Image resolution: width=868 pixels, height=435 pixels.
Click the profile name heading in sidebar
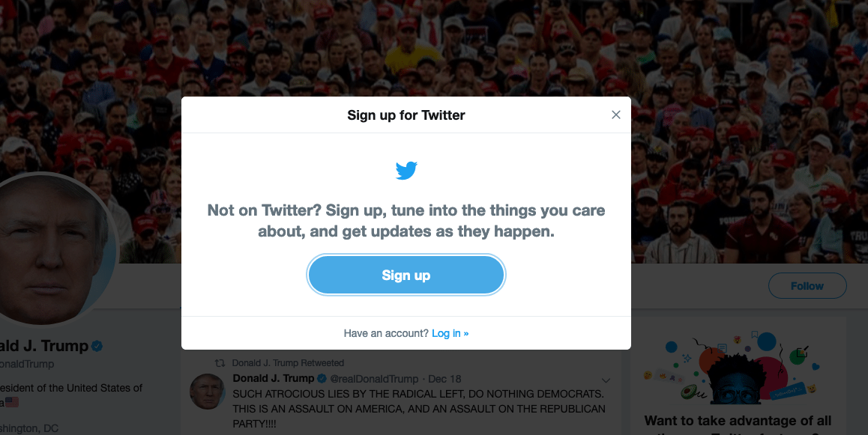[43, 346]
